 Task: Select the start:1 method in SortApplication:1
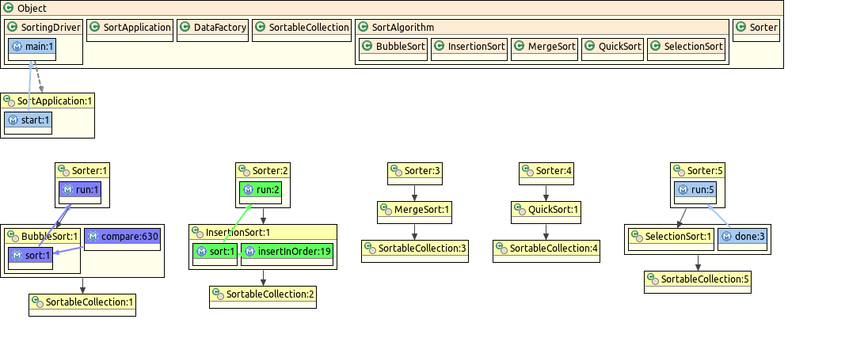[29, 120]
